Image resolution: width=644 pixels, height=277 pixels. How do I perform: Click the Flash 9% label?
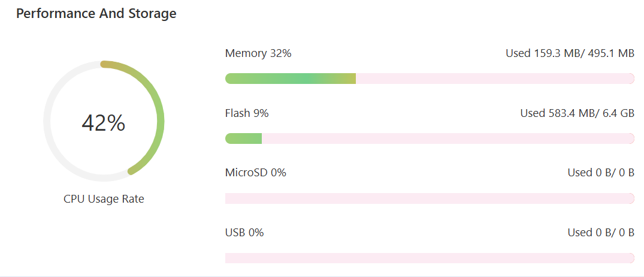tap(247, 113)
